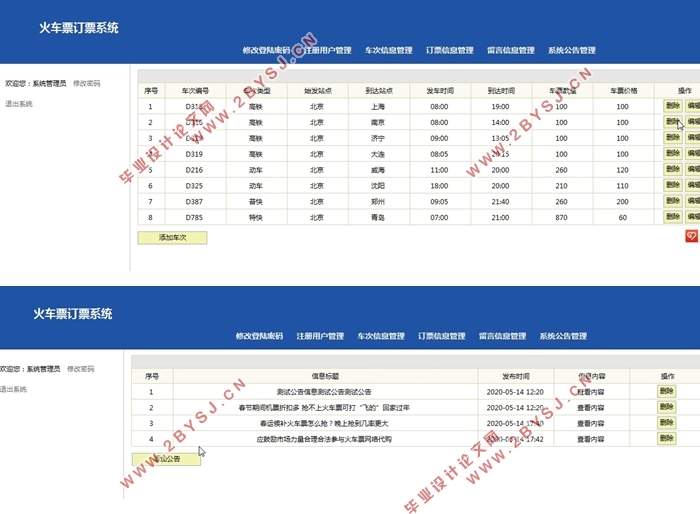Delete train D216

[x=673, y=169]
